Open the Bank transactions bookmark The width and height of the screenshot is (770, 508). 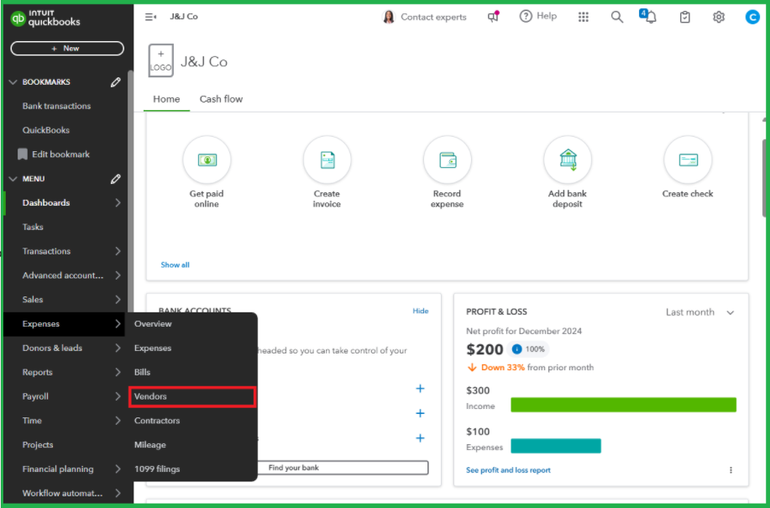[x=56, y=106]
